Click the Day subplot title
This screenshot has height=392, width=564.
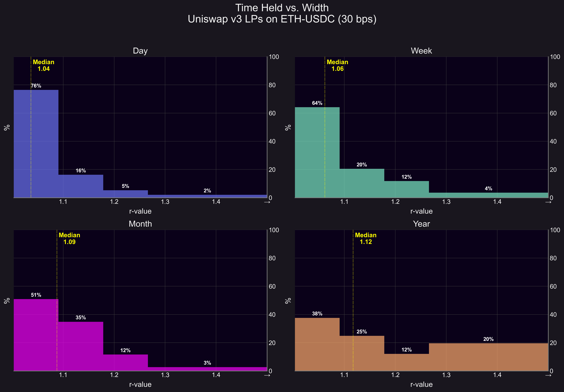coord(140,51)
